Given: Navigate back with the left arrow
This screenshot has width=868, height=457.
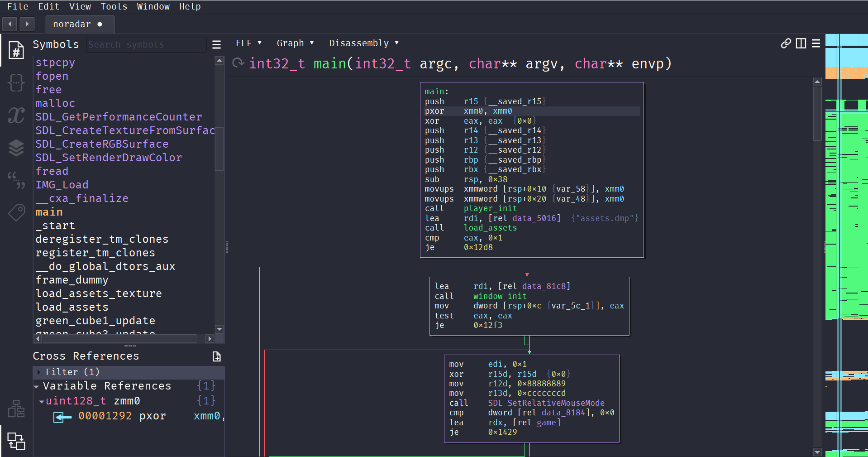Looking at the screenshot, I should (x=10, y=24).
